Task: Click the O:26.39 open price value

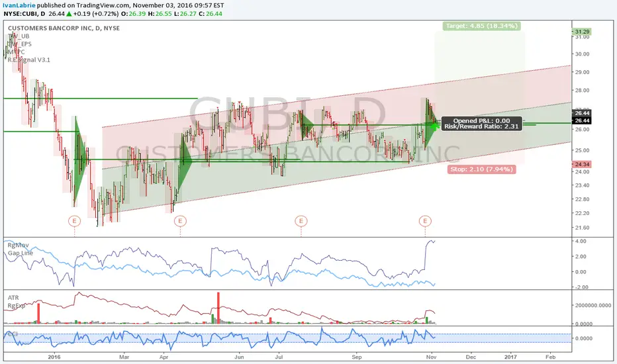Action: coord(133,14)
